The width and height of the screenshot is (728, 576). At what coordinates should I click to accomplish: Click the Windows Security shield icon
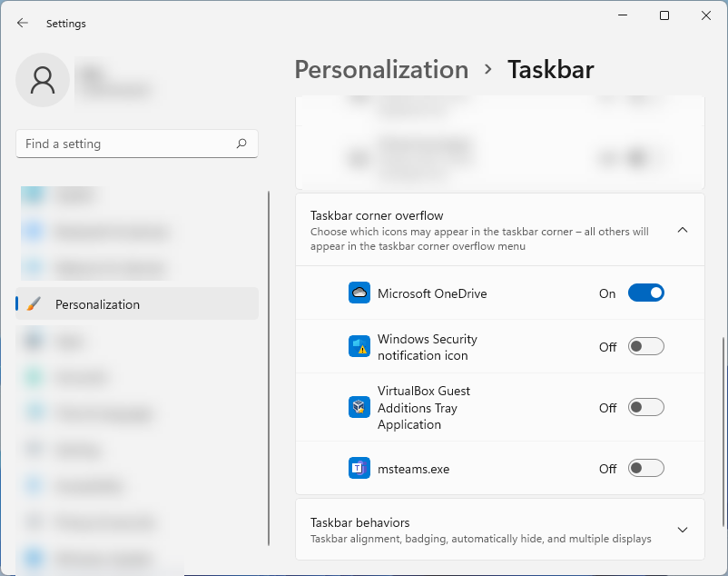click(x=359, y=346)
